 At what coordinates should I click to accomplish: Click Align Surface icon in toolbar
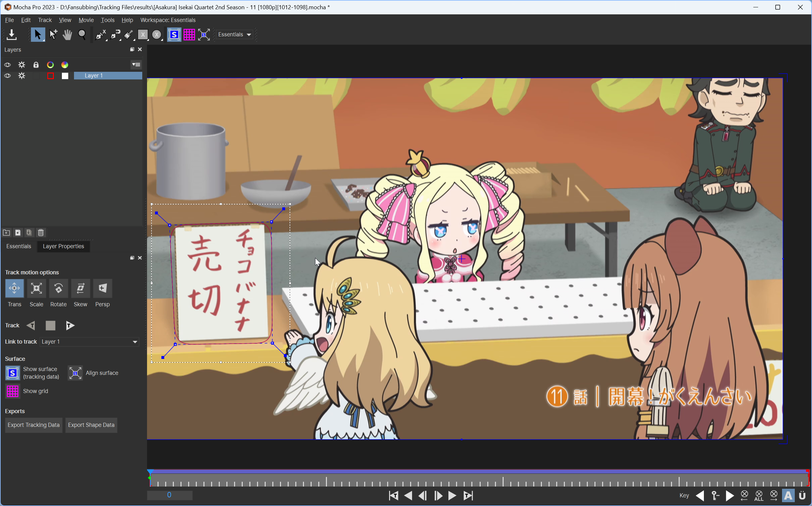pos(204,34)
